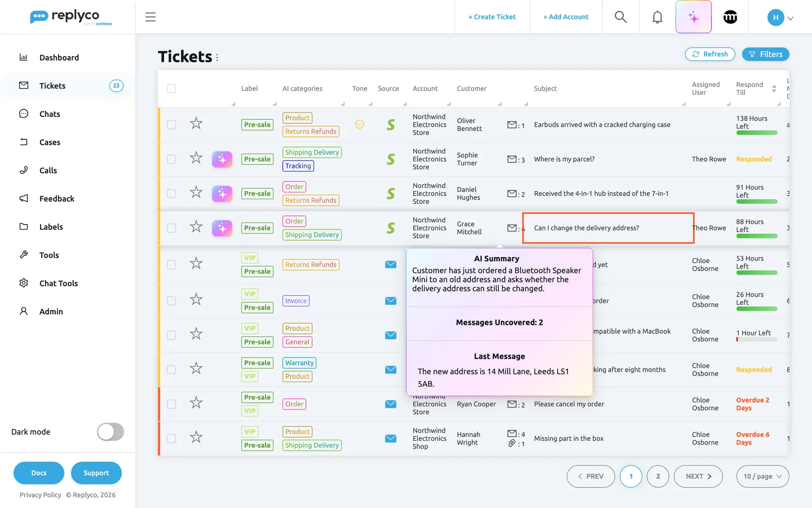Click email source icon on Hannah Wright row

391,438
